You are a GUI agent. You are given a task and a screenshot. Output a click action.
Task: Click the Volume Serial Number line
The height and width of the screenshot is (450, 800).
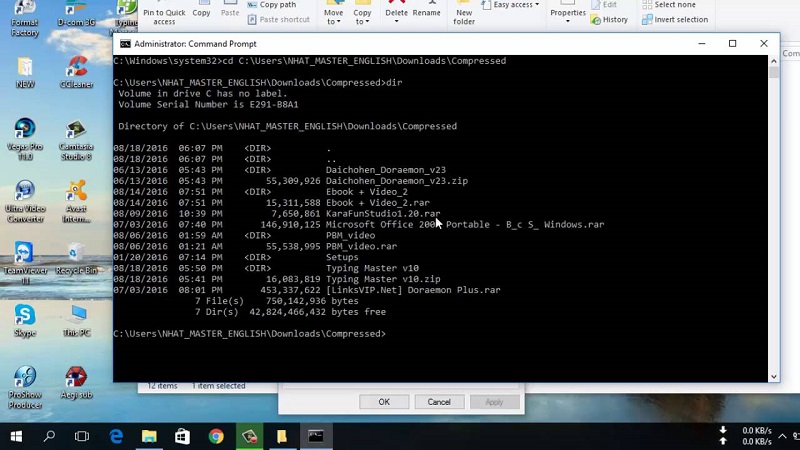[208, 105]
